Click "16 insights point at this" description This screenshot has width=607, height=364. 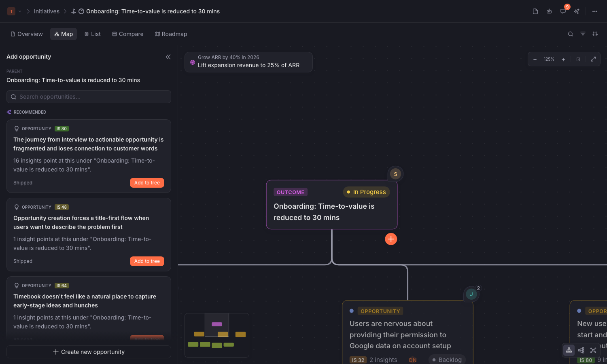click(x=84, y=165)
